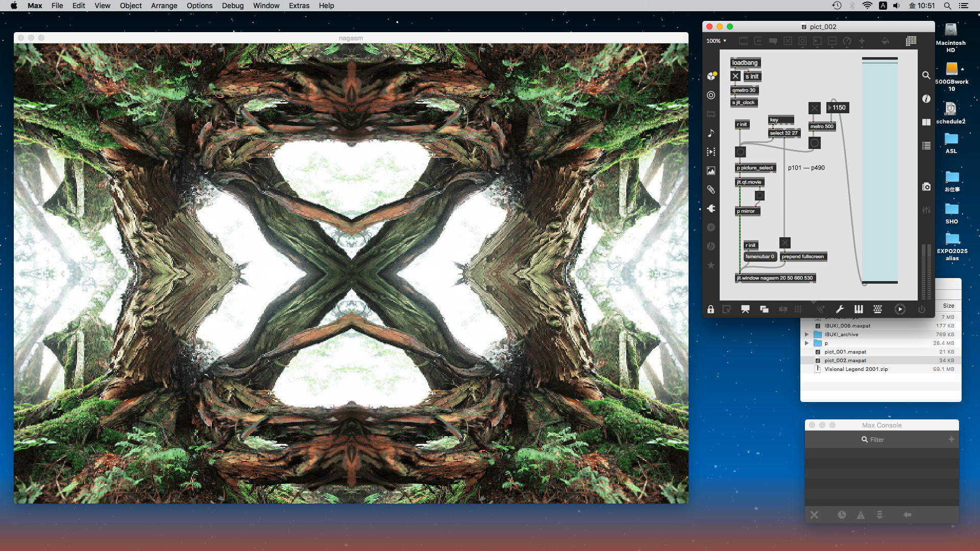The width and height of the screenshot is (980, 551).
Task: Open the Arrange menu
Action: (x=164, y=6)
